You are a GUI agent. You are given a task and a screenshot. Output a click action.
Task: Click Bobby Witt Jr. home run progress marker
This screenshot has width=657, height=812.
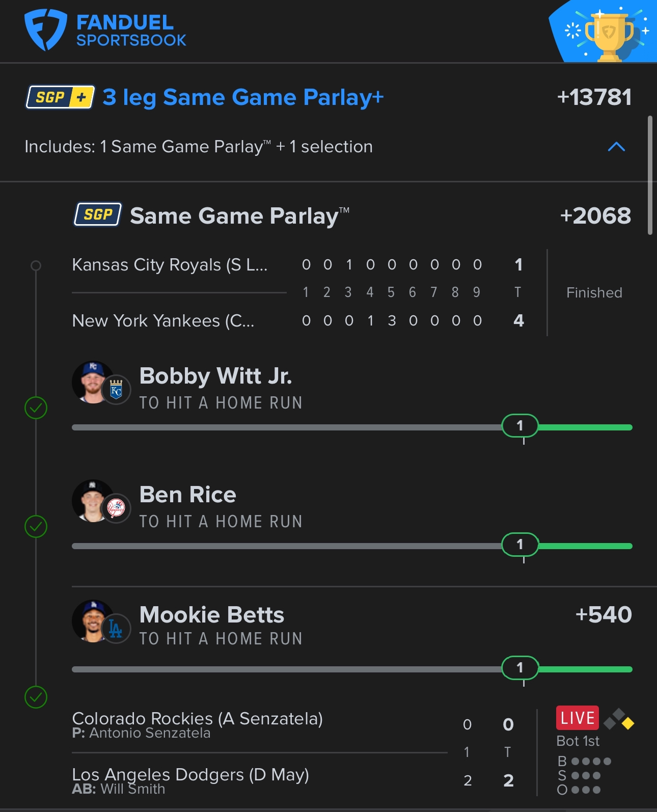click(519, 426)
